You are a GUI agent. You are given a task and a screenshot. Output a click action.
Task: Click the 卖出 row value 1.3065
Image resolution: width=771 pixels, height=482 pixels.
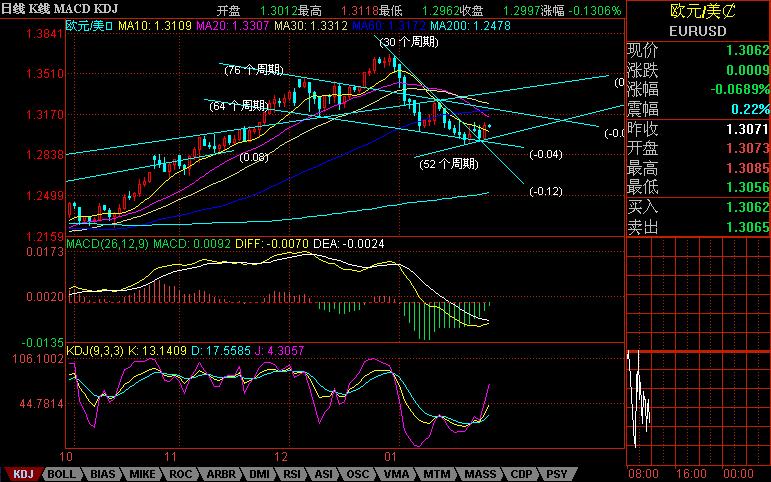747,227
